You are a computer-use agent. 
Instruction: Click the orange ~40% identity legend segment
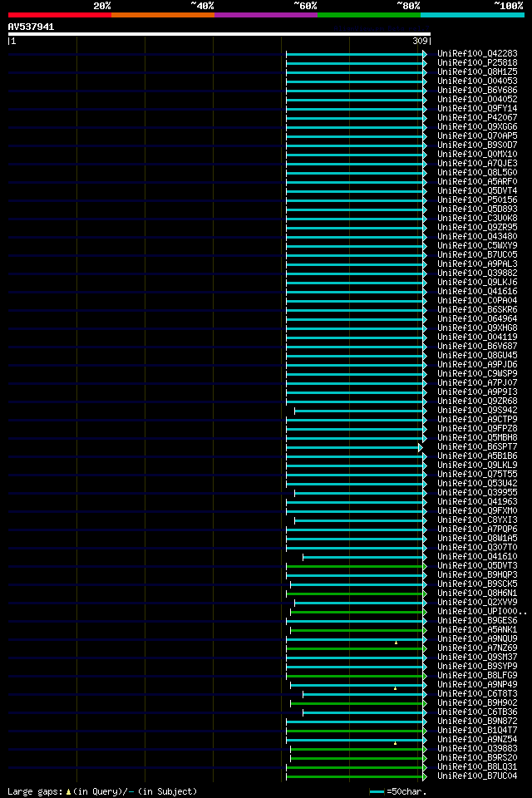pos(163,15)
